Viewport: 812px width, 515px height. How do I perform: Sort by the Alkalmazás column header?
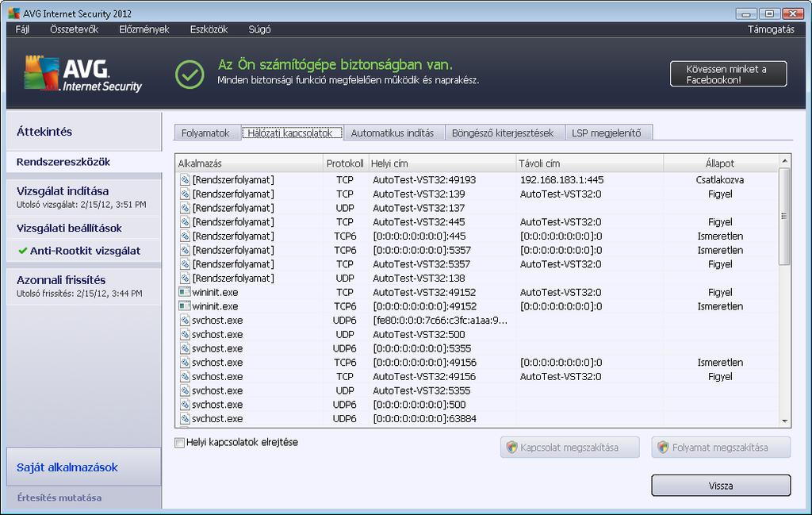[249, 163]
